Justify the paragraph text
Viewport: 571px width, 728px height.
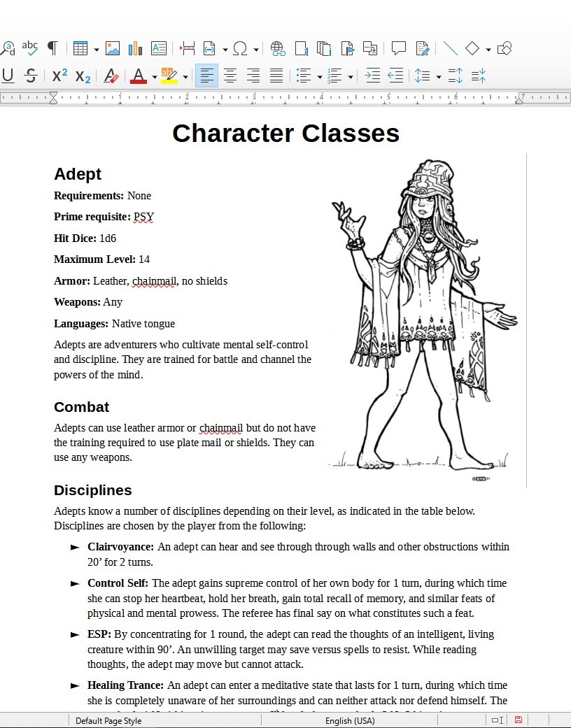point(276,76)
